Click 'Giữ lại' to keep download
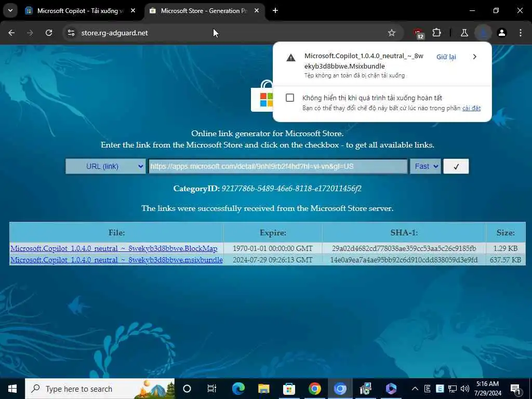This screenshot has height=399, width=532. (446, 57)
